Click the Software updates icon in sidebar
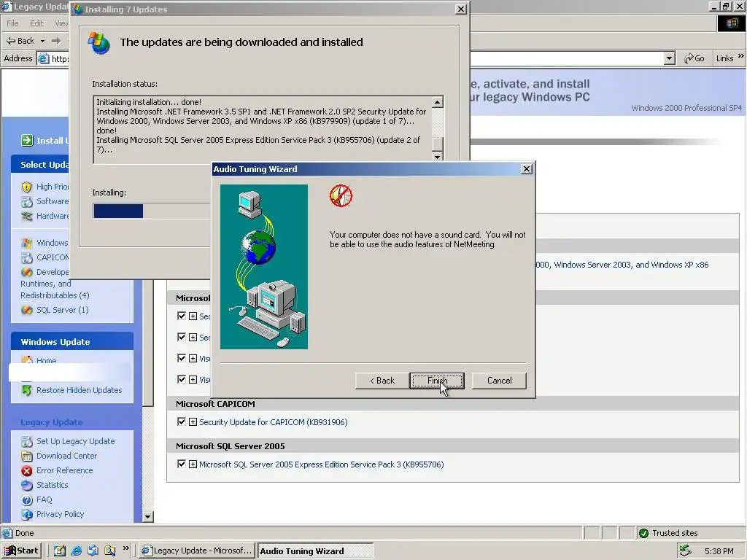The width and height of the screenshot is (747, 560). 27,201
